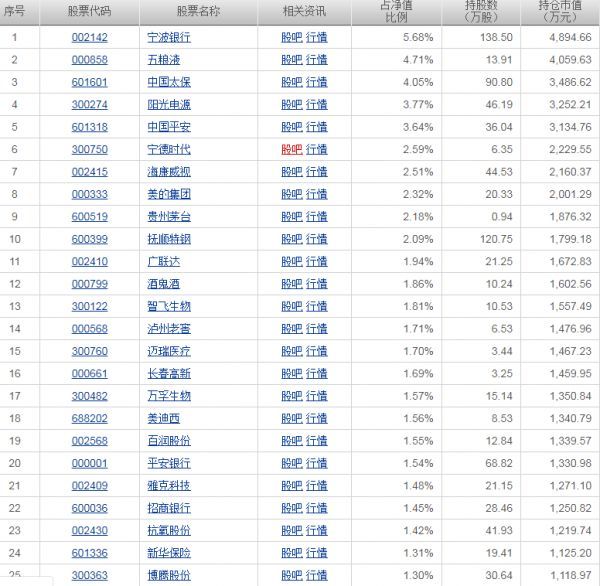Open 行情 link in 智飞生物 row
Image resolution: width=600 pixels, height=586 pixels.
(x=316, y=306)
